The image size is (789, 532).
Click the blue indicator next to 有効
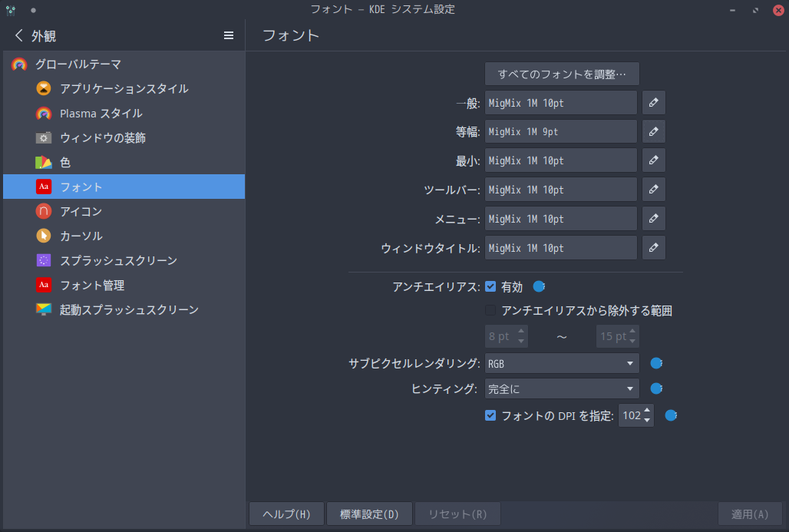tap(539, 286)
